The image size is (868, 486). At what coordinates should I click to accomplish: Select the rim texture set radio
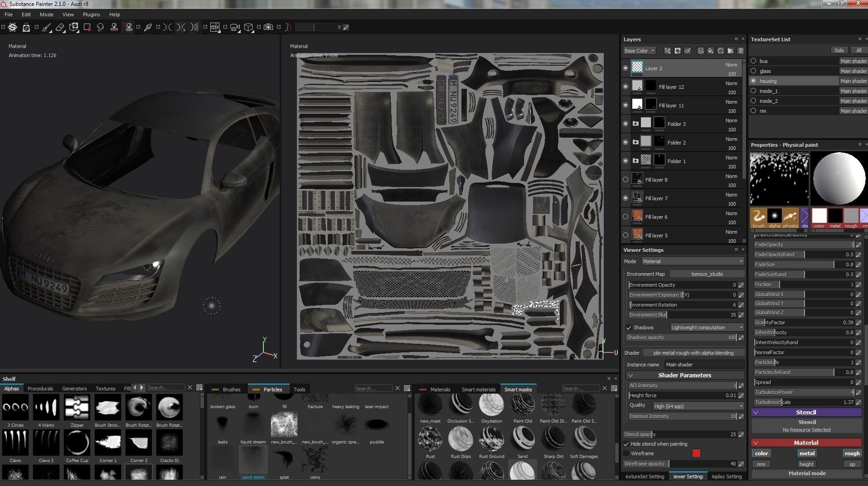[x=753, y=111]
